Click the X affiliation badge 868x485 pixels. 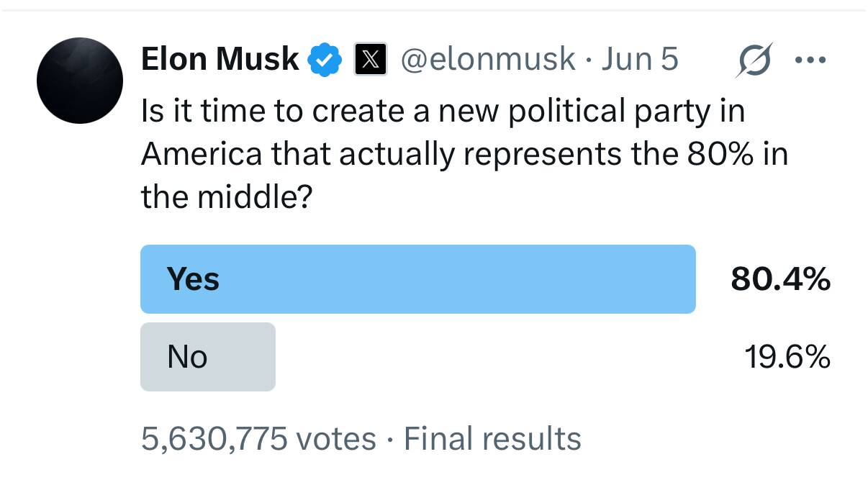371,60
